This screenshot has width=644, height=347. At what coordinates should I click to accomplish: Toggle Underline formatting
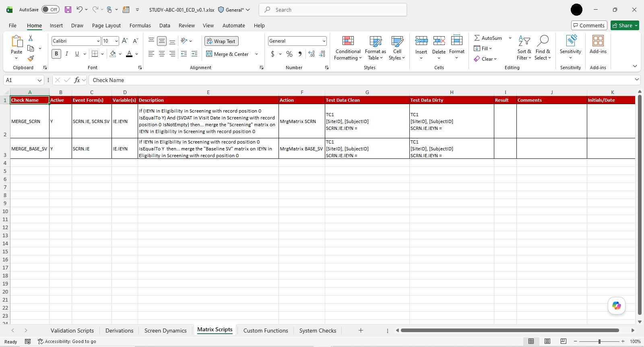coord(77,54)
